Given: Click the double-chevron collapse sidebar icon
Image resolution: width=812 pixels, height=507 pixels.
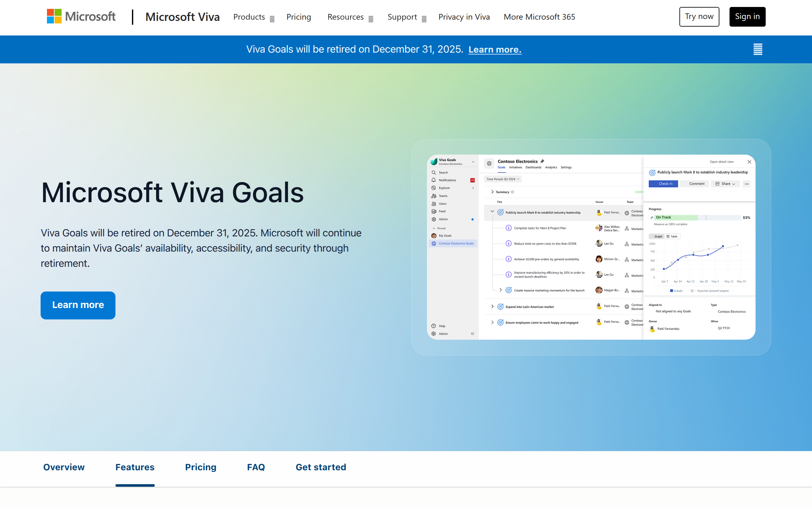Looking at the screenshot, I should (472, 334).
